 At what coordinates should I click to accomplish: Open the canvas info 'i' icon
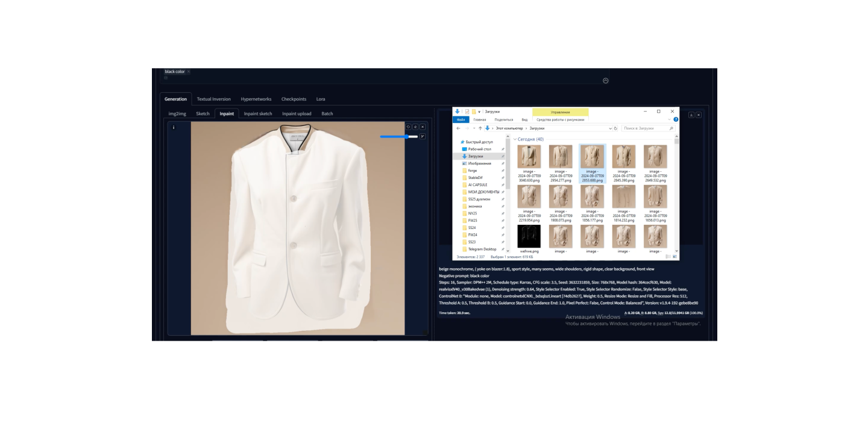coord(174,127)
